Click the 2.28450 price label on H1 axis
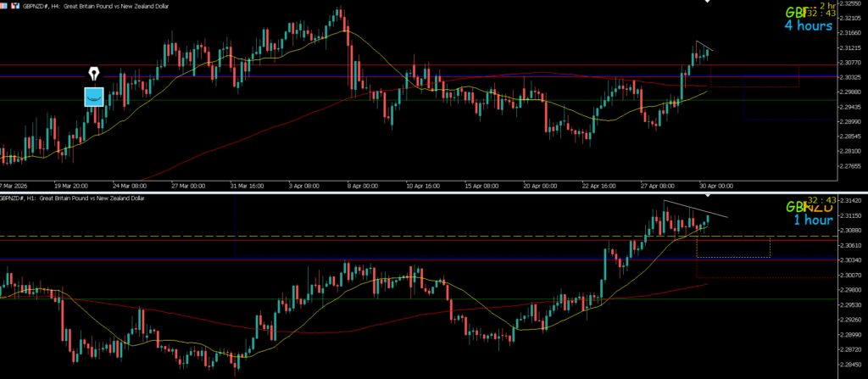Image resolution: width=868 pixels, height=379 pixels. click(853, 365)
